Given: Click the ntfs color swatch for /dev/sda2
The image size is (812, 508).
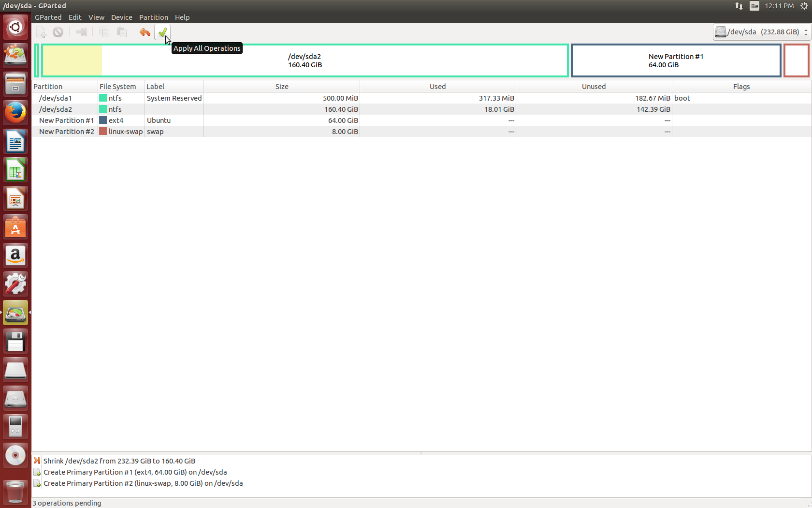Looking at the screenshot, I should tap(103, 109).
